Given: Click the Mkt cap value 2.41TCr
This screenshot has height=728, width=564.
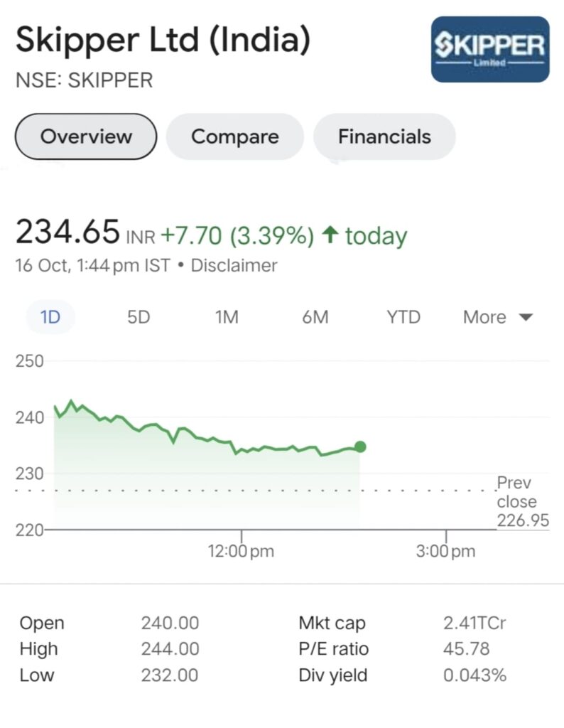Looking at the screenshot, I should [474, 623].
